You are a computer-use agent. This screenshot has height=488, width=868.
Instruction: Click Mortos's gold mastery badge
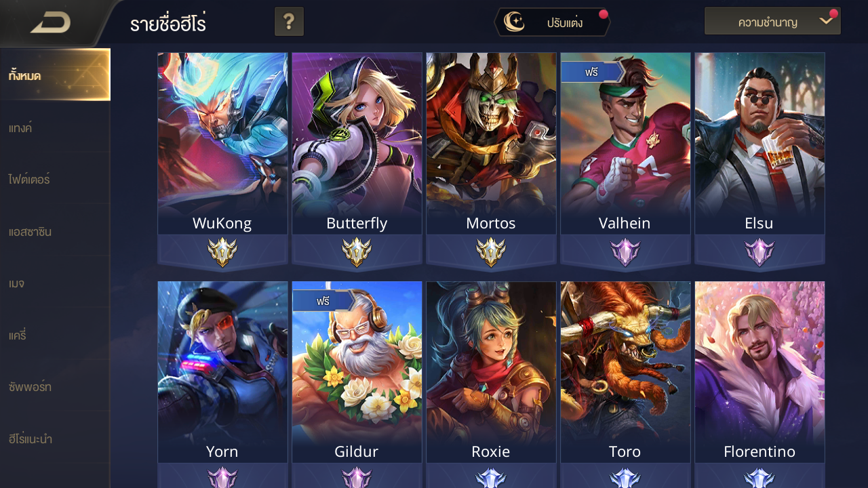(x=490, y=253)
